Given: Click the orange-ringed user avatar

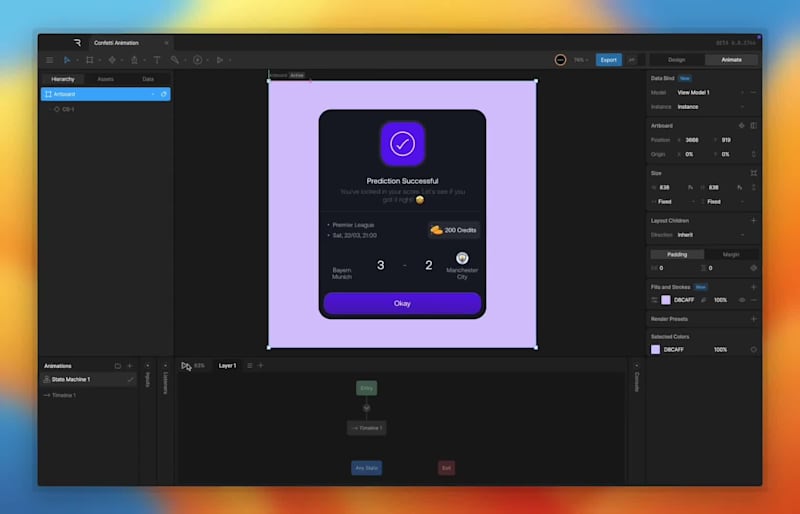Looking at the screenshot, I should click(x=560, y=60).
